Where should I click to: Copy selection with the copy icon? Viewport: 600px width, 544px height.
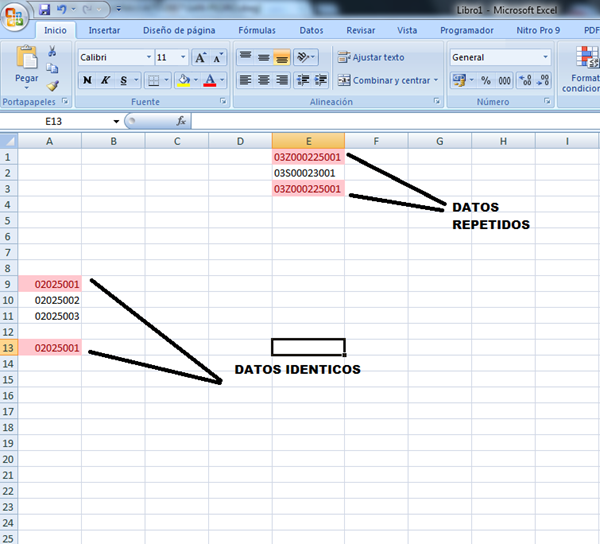(52, 68)
